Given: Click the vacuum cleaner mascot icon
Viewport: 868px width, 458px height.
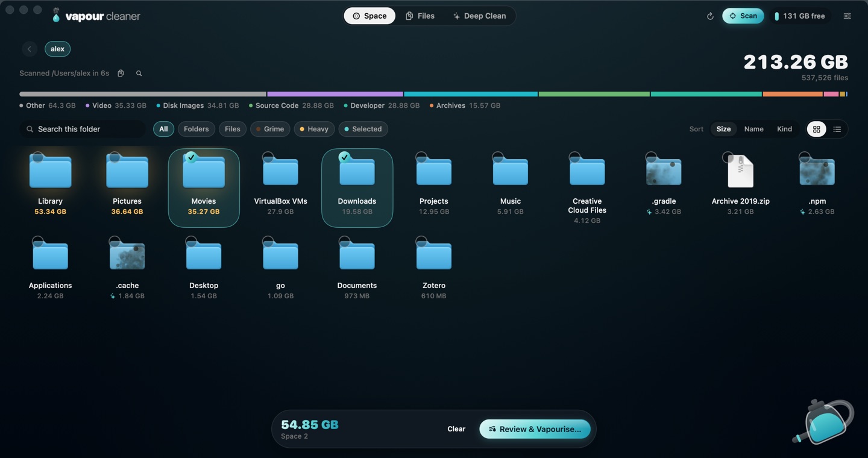Looking at the screenshot, I should 823,421.
